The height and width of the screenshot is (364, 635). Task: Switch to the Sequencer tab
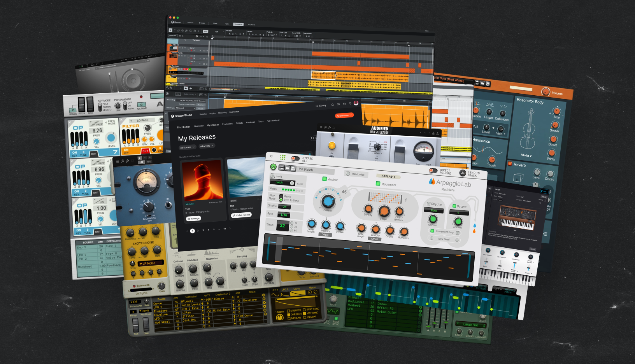pos(238,24)
